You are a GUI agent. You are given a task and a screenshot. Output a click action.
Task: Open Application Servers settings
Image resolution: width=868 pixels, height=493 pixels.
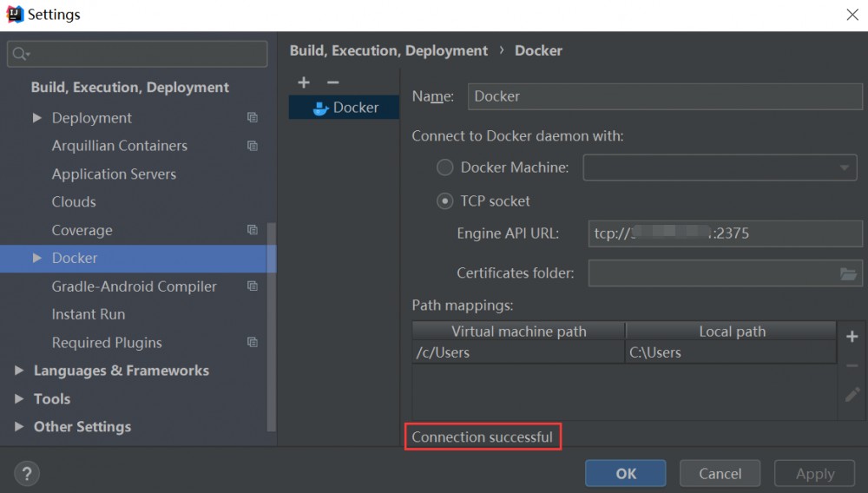click(114, 174)
